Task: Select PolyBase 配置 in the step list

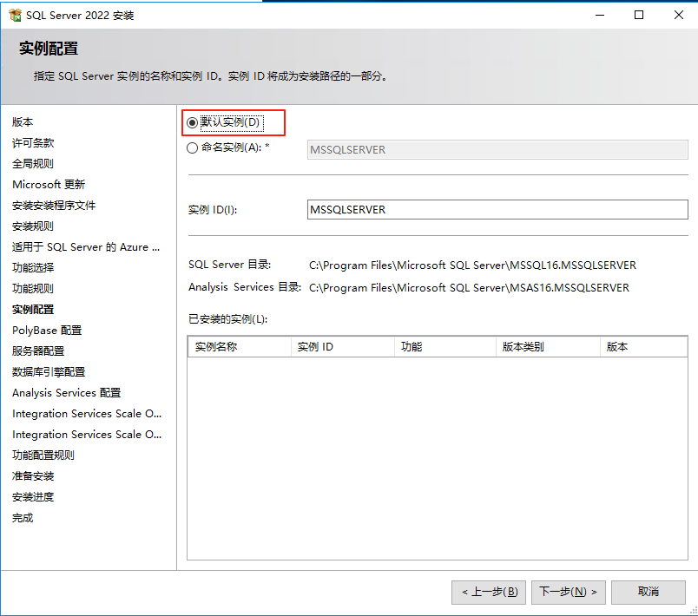Action: pyautogui.click(x=47, y=331)
